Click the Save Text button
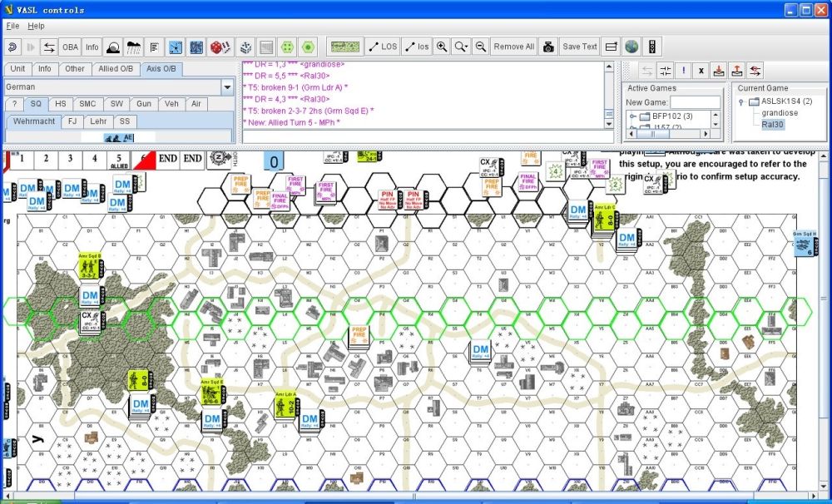Screen dimensions: 832x504 click(x=579, y=47)
